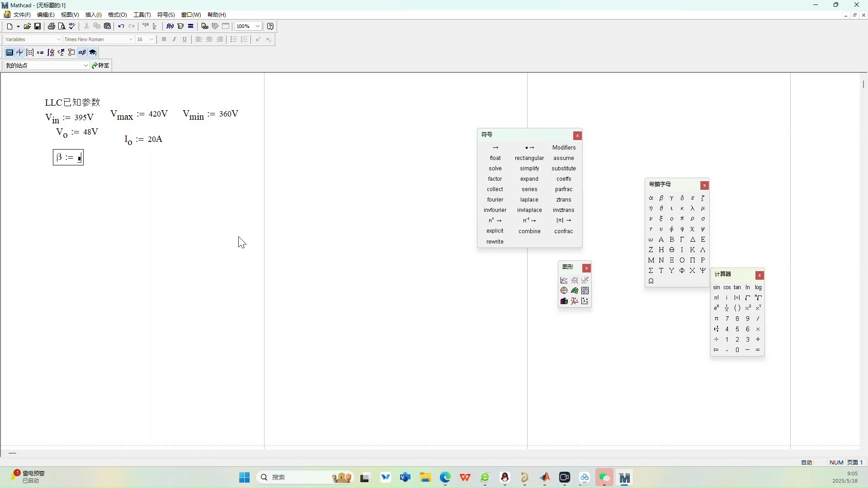Select the surface plot icon in the 图形 palette
The height and width of the screenshot is (488, 868).
tap(575, 291)
